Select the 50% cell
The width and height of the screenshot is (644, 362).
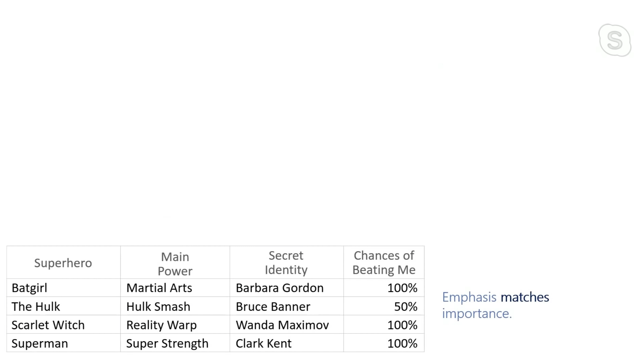(x=406, y=306)
